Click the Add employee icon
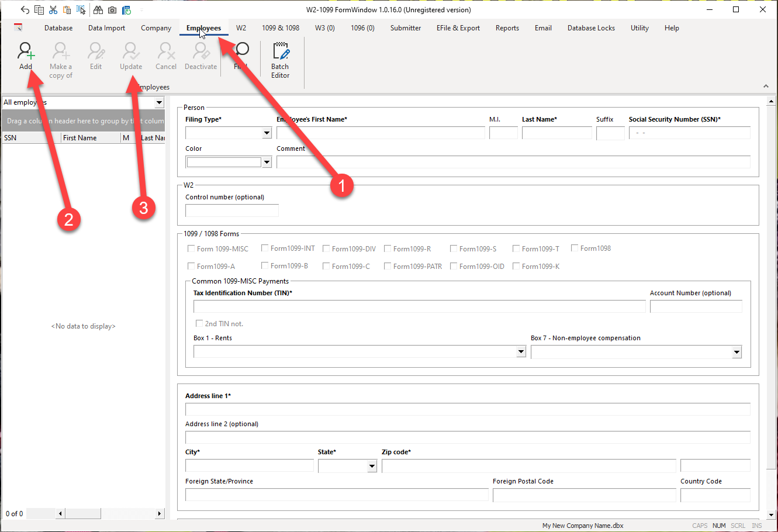Screen dimensions: 778x532 click(x=26, y=52)
